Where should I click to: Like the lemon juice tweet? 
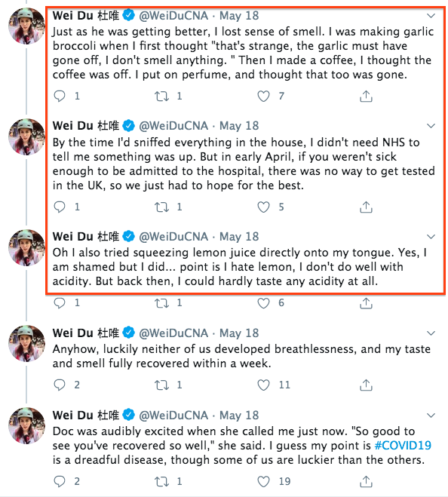263,303
